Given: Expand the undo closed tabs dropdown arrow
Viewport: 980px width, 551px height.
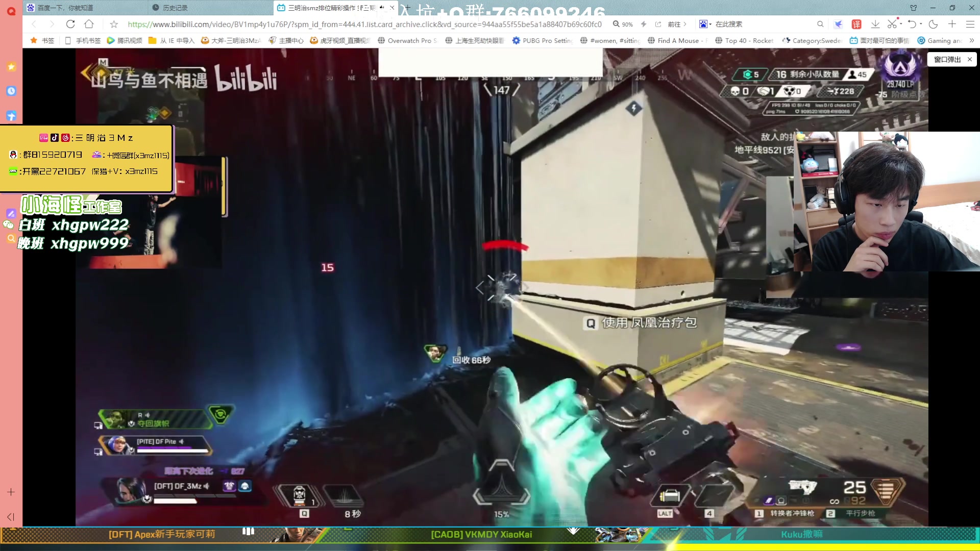Looking at the screenshot, I should click(921, 23).
